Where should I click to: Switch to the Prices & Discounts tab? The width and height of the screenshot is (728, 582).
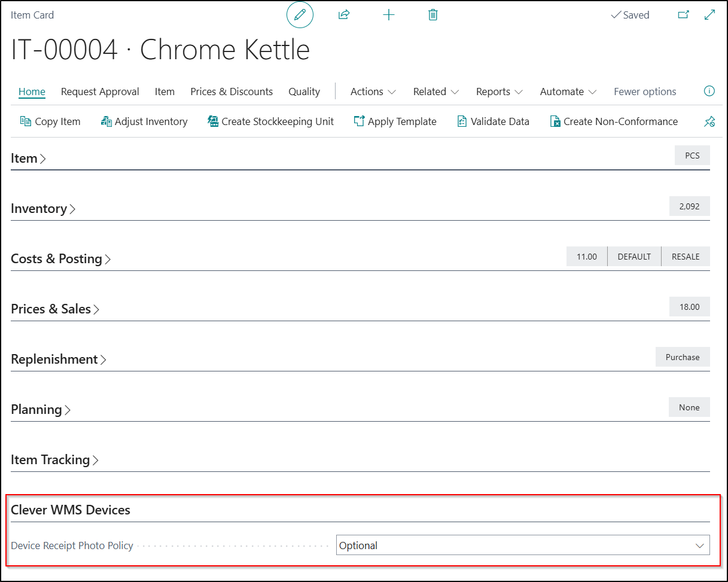point(232,92)
